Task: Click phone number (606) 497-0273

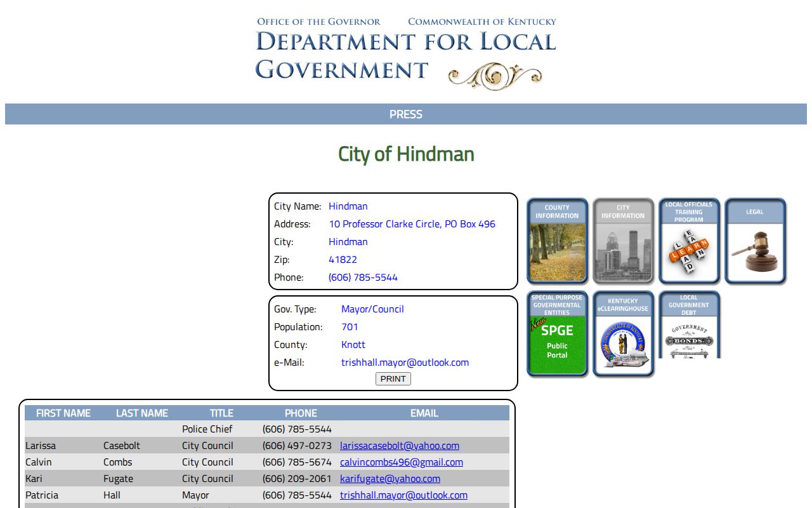Action: tap(297, 446)
